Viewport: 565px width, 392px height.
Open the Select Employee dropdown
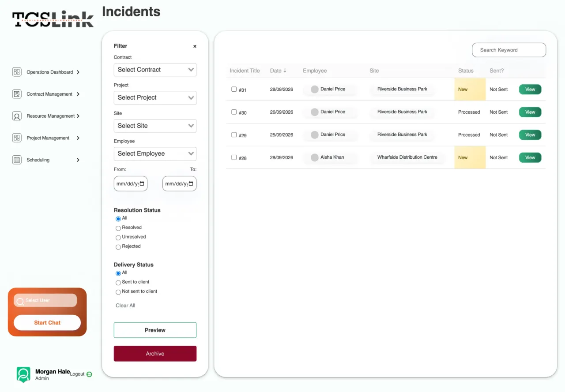coord(155,153)
